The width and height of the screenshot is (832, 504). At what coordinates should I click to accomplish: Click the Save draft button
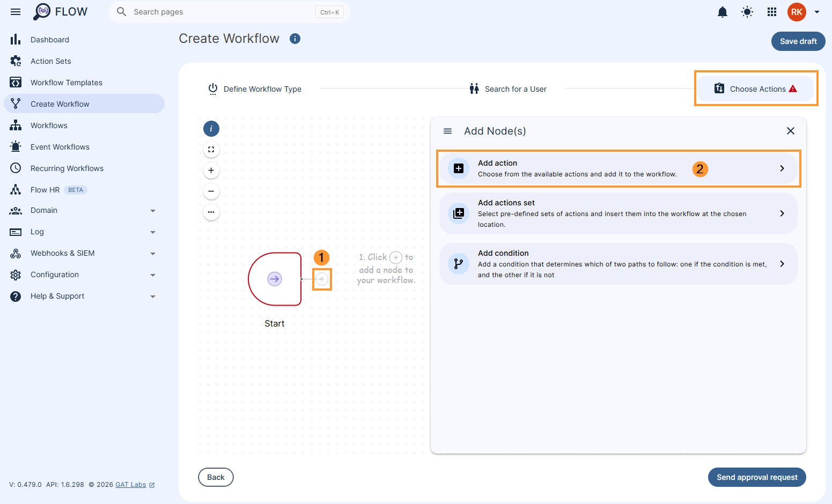(x=798, y=41)
